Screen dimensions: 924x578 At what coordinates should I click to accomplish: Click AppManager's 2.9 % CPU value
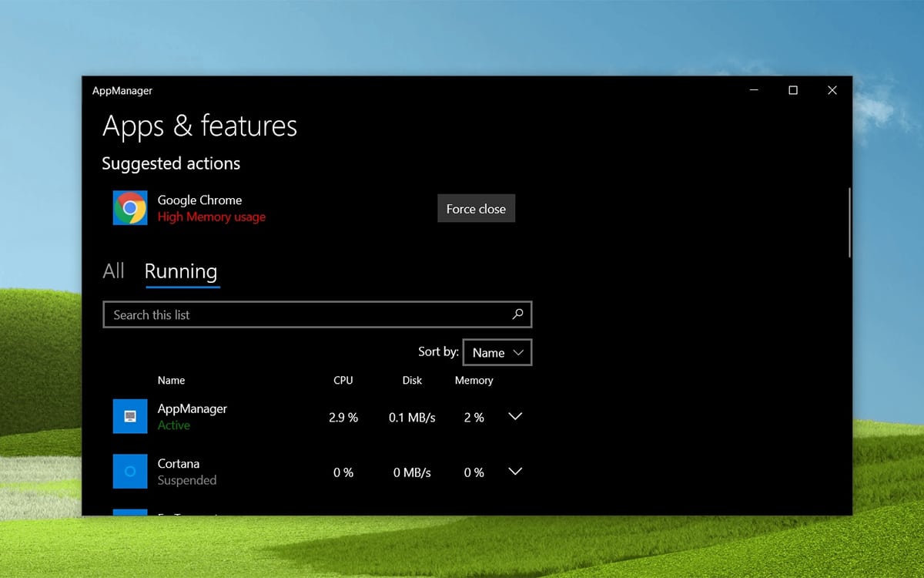click(x=343, y=417)
